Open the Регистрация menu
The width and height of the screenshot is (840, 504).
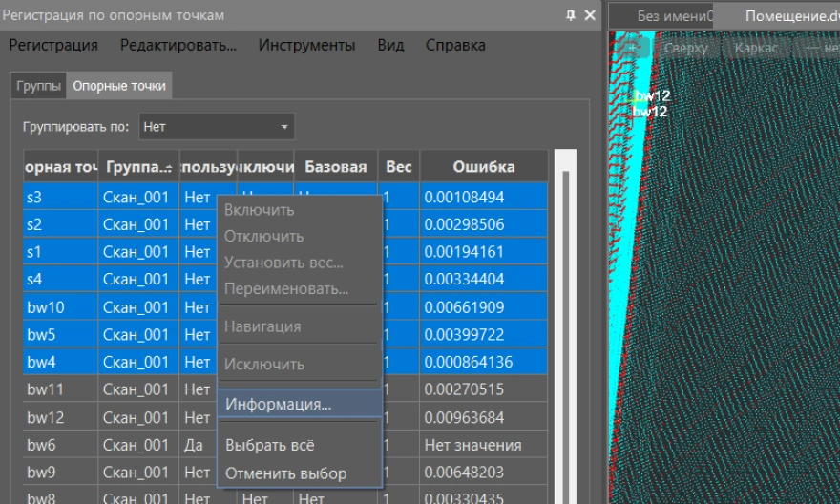click(x=53, y=45)
